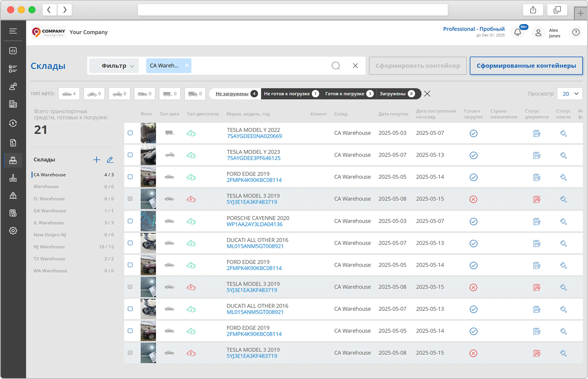Open the port crane icon in sidebar
The width and height of the screenshot is (588, 379).
coord(13,178)
